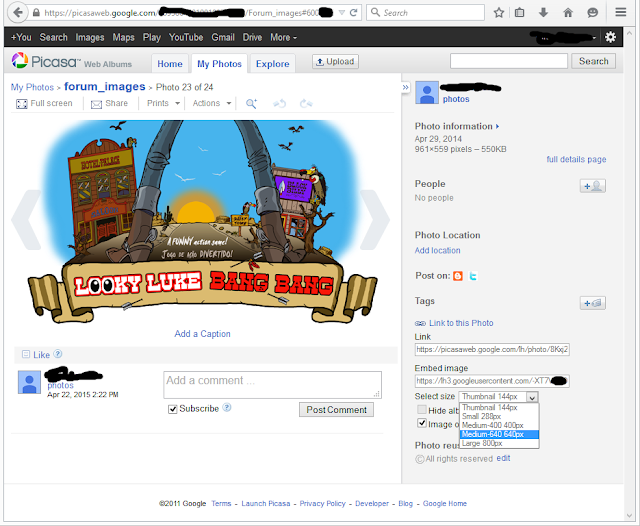This screenshot has width=640, height=526.
Task: Open YouTube from Google bar
Action: coord(186,38)
